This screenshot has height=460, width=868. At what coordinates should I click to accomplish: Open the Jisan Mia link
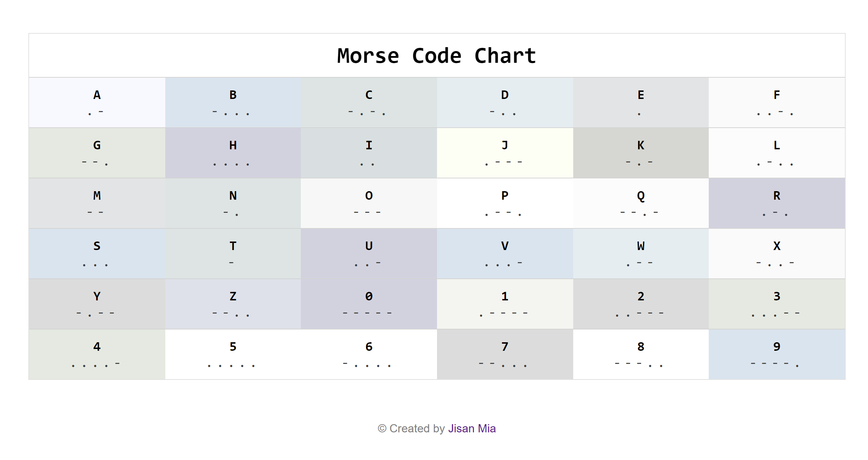pyautogui.click(x=472, y=428)
